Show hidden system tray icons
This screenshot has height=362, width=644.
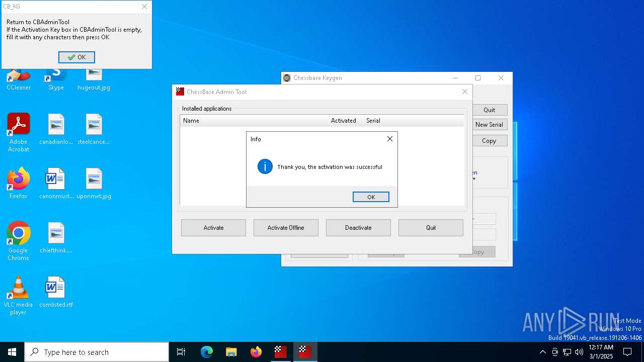542,352
